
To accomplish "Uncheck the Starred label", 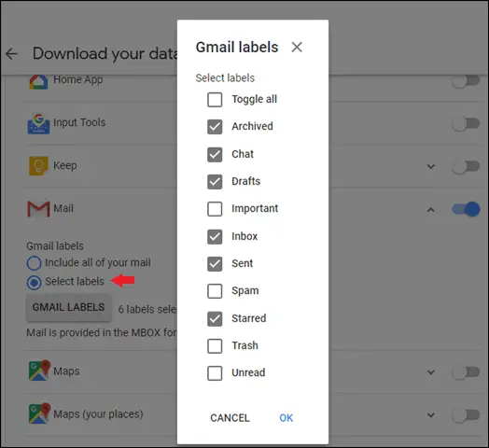I will coord(215,319).
